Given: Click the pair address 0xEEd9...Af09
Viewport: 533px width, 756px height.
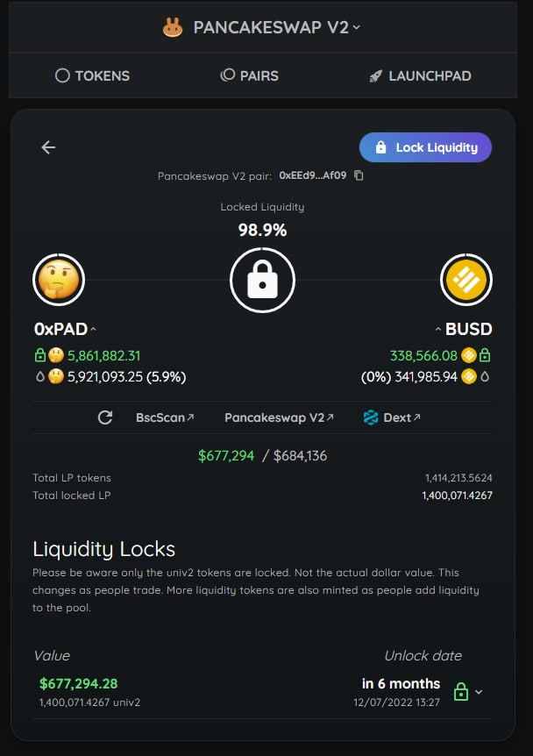Looking at the screenshot, I should click(x=313, y=175).
